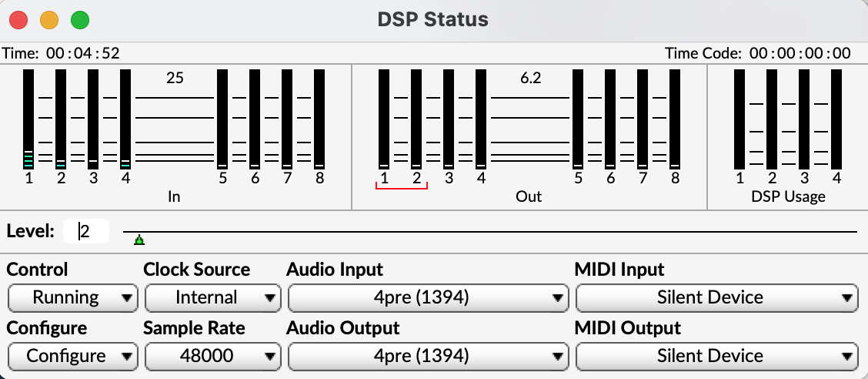Open MIDI Input Silent Device menu
Viewport: 868px width, 379px height.
[716, 297]
